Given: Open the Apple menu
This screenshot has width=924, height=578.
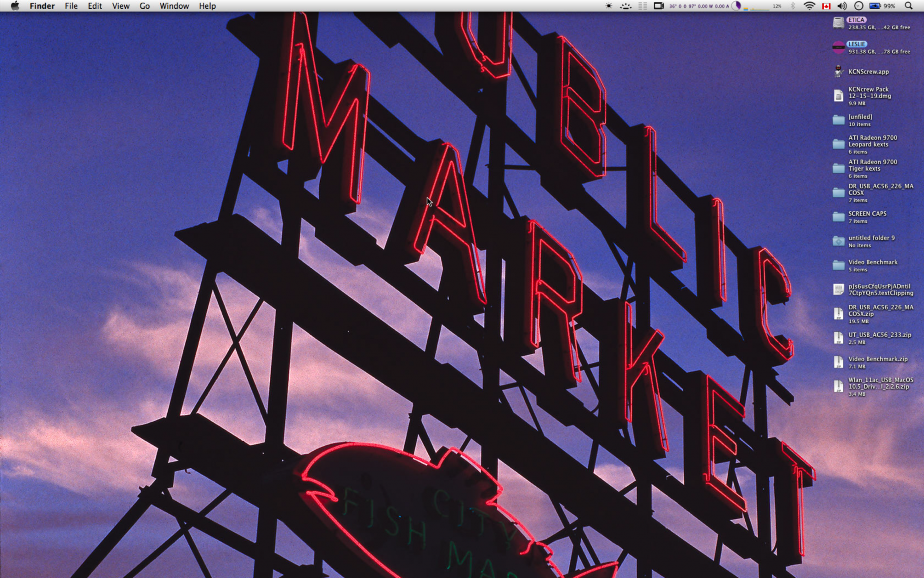Looking at the screenshot, I should [x=15, y=6].
